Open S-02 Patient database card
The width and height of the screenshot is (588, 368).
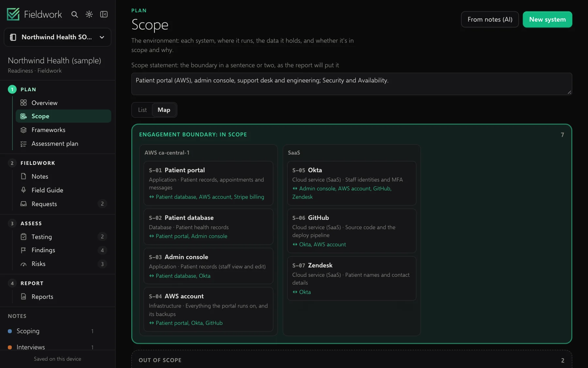208,227
